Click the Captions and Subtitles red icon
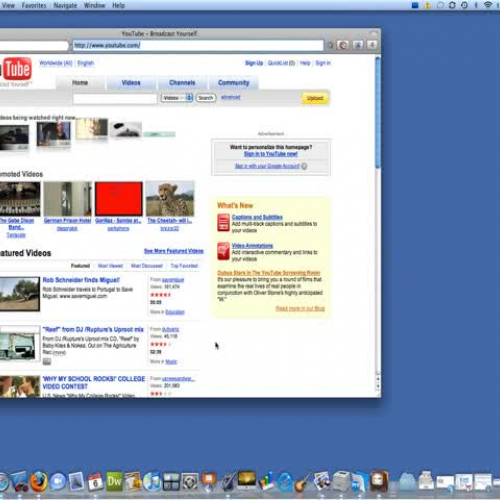The image size is (500, 500). coord(223,223)
